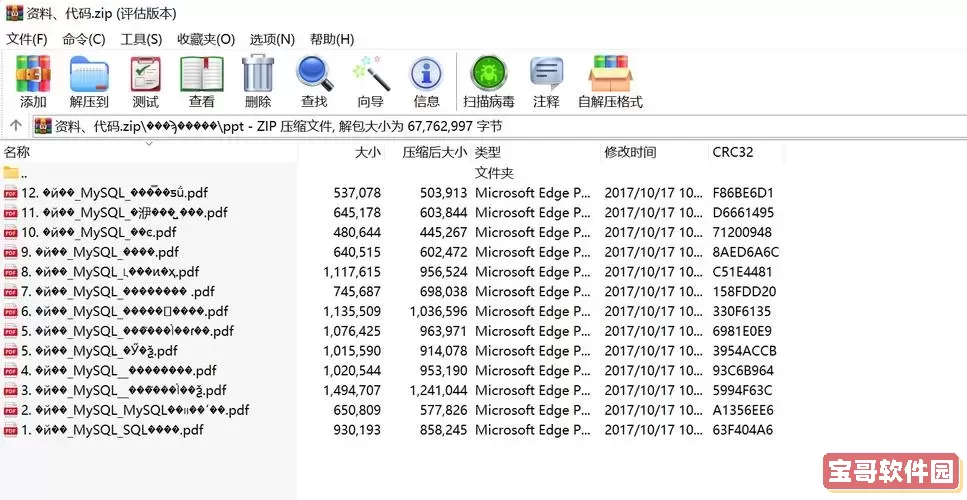Click the SFX (自解压格式) icon

point(610,81)
